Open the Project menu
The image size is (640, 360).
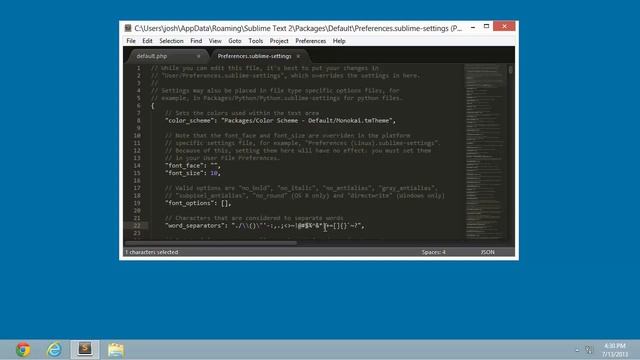tap(279, 41)
